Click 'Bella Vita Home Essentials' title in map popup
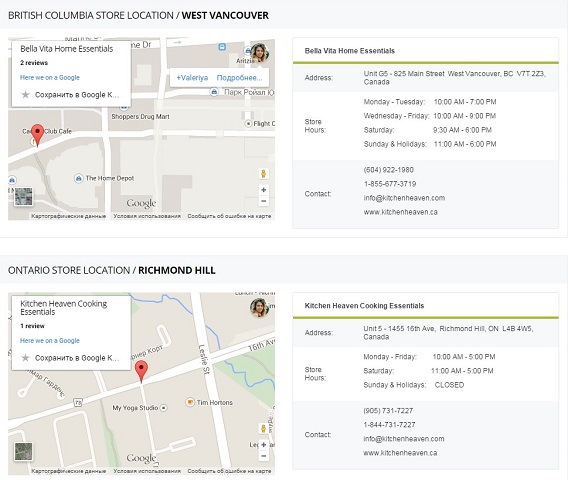Image resolution: width=568 pixels, height=480 pixels. click(67, 49)
